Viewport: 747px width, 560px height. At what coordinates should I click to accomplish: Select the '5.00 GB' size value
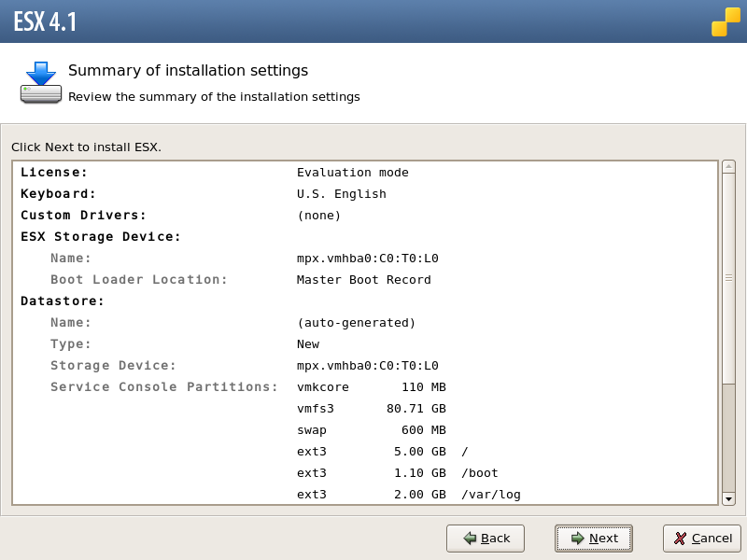click(x=420, y=452)
